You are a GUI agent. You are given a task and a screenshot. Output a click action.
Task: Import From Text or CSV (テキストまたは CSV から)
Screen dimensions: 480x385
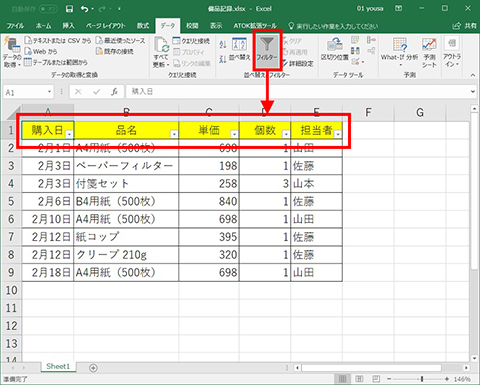tap(57, 41)
